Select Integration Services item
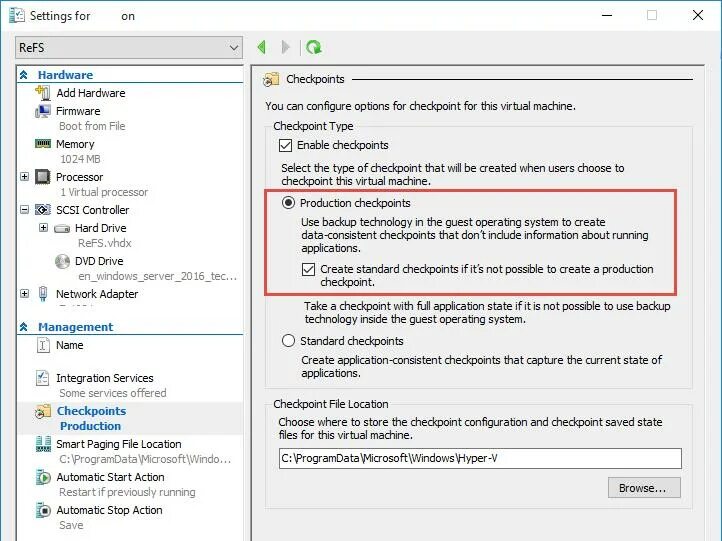 click(105, 378)
